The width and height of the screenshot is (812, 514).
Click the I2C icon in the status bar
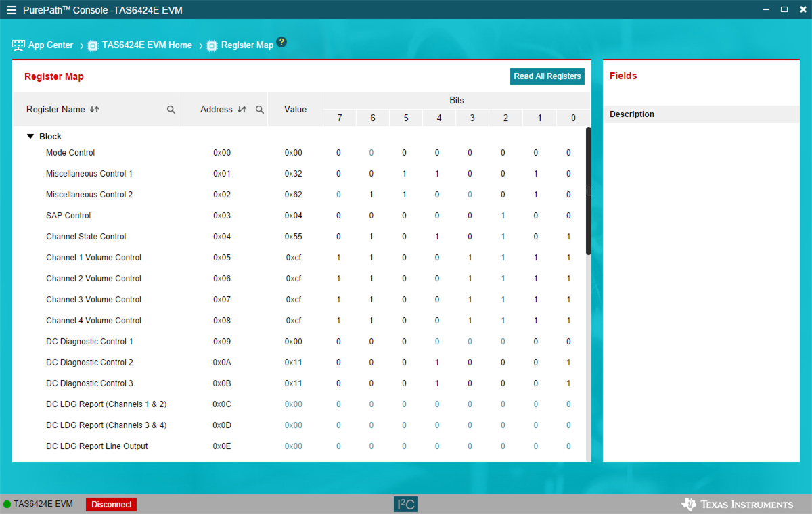click(405, 504)
